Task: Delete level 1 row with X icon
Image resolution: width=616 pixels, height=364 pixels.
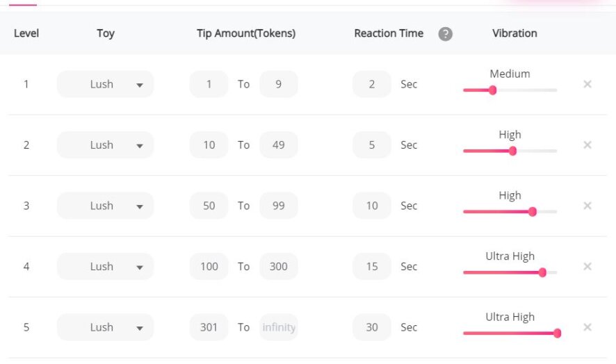Action: pos(587,84)
